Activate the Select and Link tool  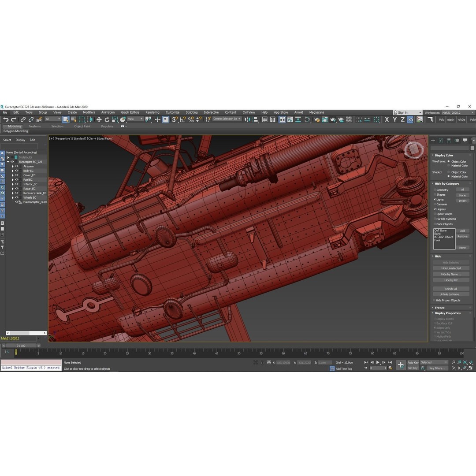(x=23, y=119)
